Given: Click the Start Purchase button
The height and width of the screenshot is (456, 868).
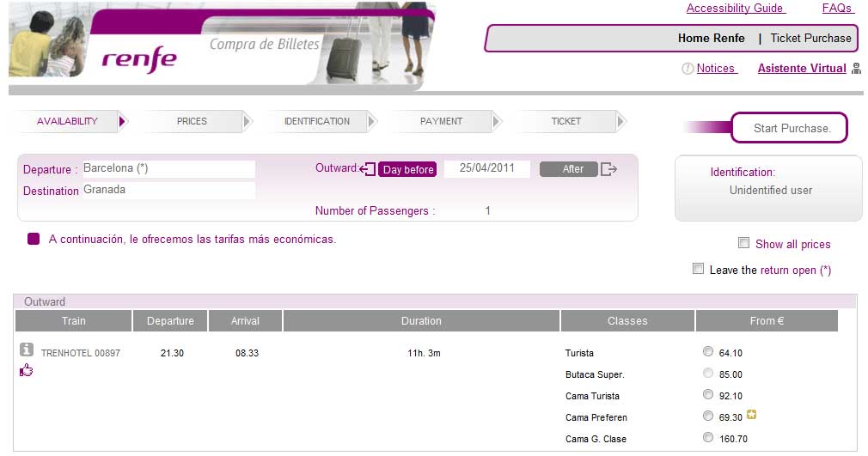Looking at the screenshot, I should point(792,128).
